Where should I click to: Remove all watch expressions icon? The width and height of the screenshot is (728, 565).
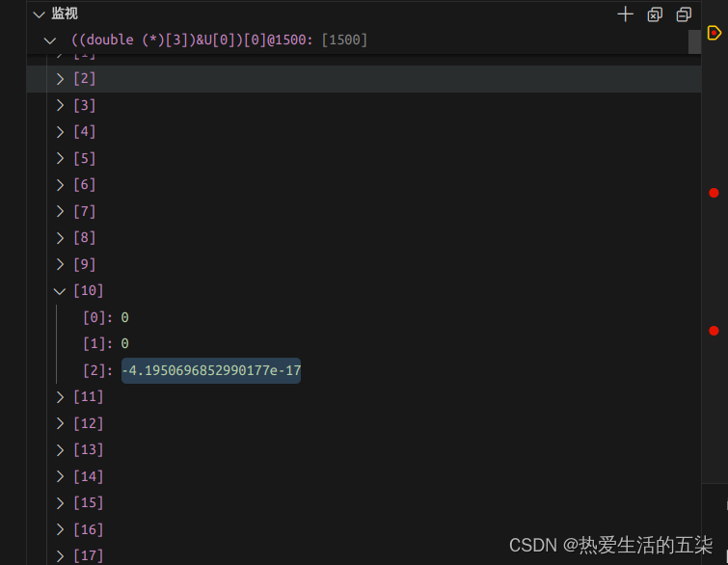655,14
